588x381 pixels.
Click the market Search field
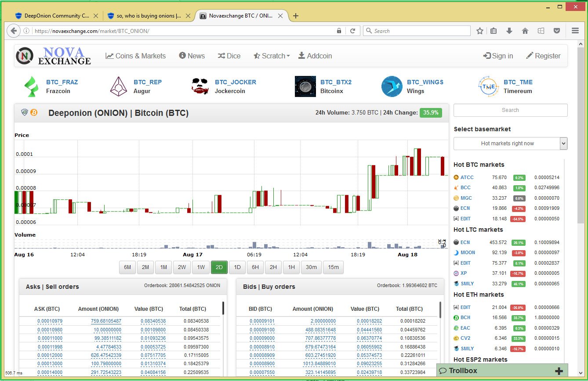[511, 110]
